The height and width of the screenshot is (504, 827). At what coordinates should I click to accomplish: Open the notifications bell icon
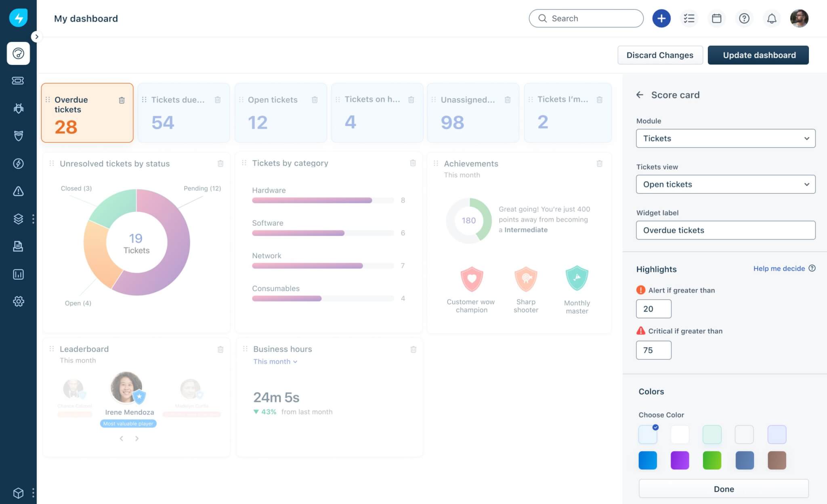point(771,19)
